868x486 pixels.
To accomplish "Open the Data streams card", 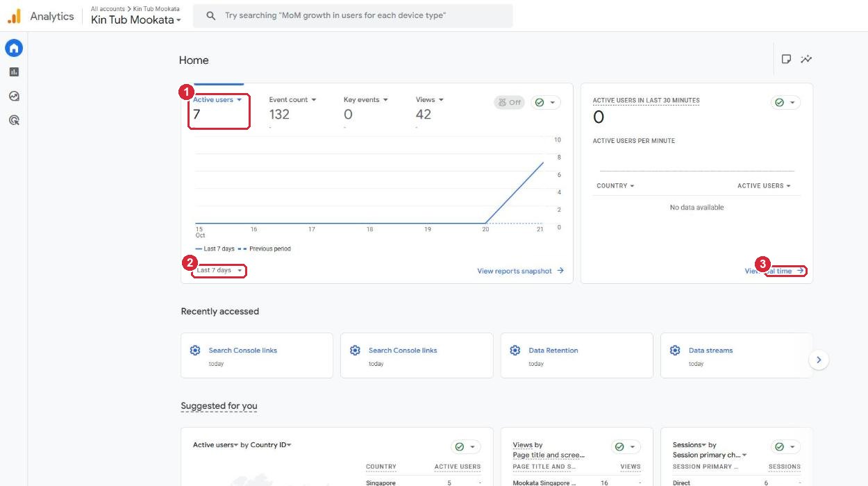I will (737, 355).
